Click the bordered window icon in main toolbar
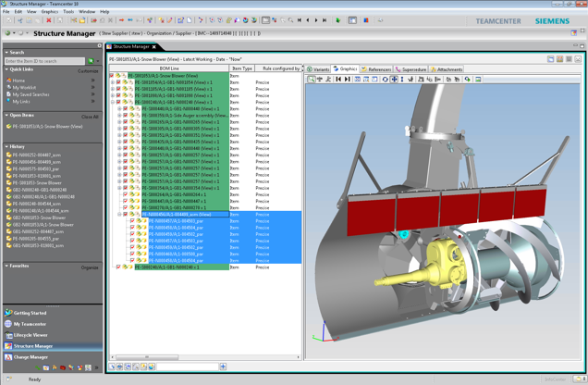This screenshot has height=385, width=588. pyautogui.click(x=265, y=20)
